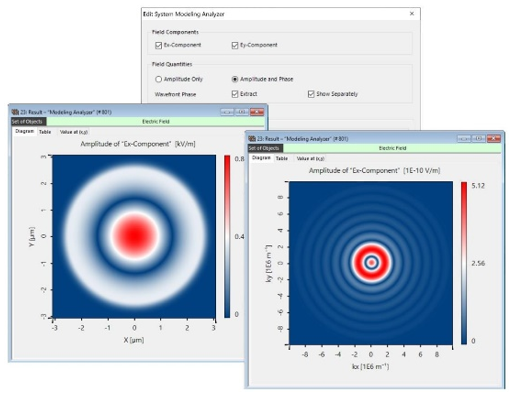
Task: Select Diagram tab in the 1E-10 V/m window
Action: tap(261, 158)
